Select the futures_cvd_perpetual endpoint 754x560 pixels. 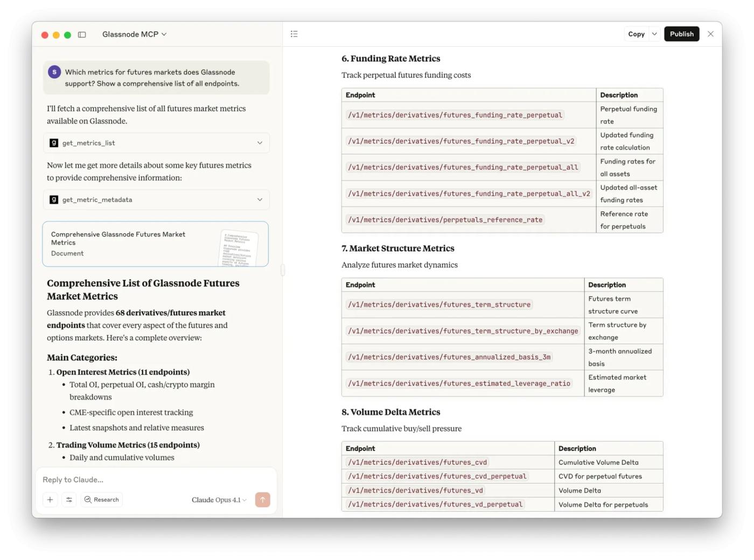[437, 477]
